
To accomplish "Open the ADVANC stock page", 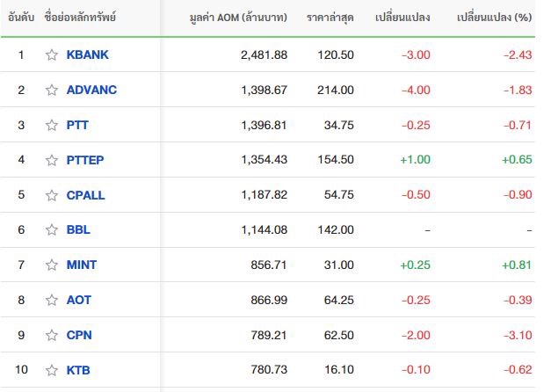I will 91,90.
